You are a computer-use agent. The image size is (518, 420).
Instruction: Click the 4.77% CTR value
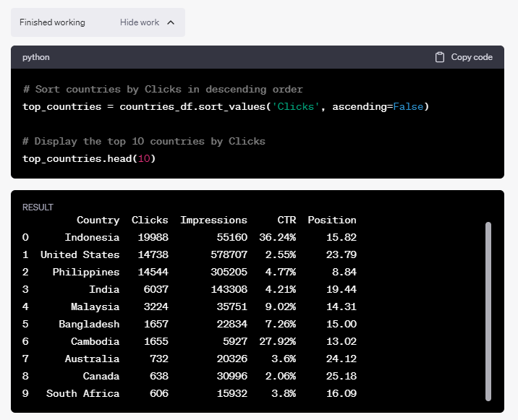click(x=281, y=272)
